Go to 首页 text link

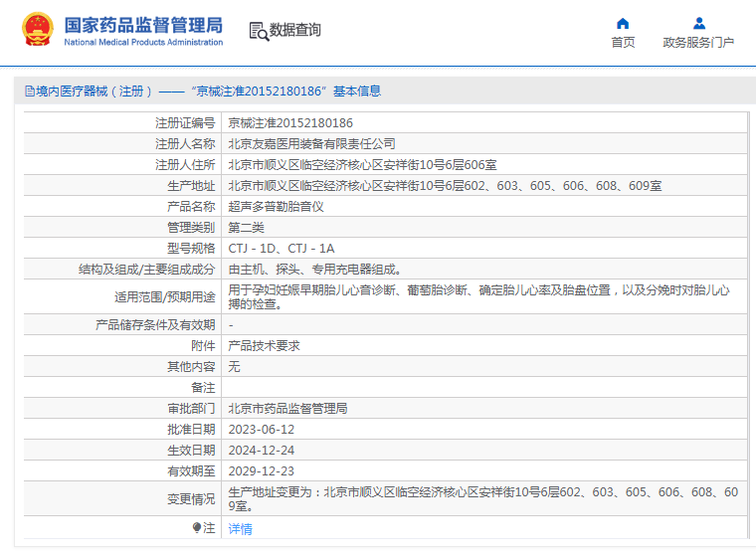623,43
